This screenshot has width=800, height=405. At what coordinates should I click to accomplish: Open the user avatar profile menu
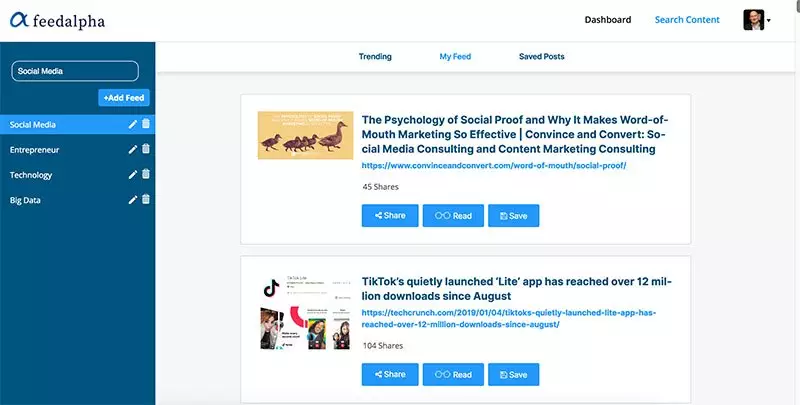(757, 20)
